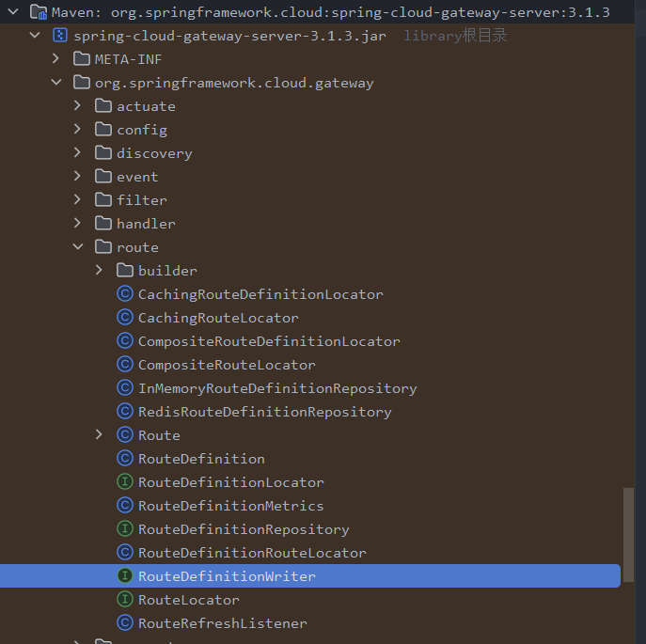
Task: Click the RedisRouteDefinitionRepository class icon
Action: (x=125, y=411)
